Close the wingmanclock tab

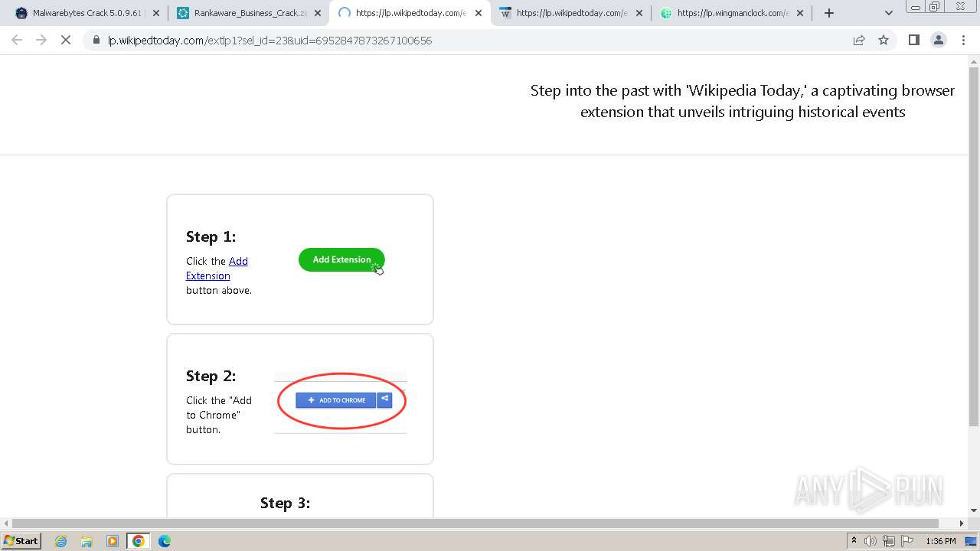800,13
